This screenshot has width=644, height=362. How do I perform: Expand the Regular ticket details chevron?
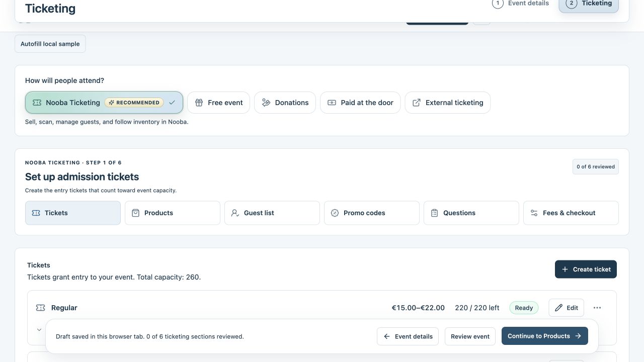click(x=39, y=330)
